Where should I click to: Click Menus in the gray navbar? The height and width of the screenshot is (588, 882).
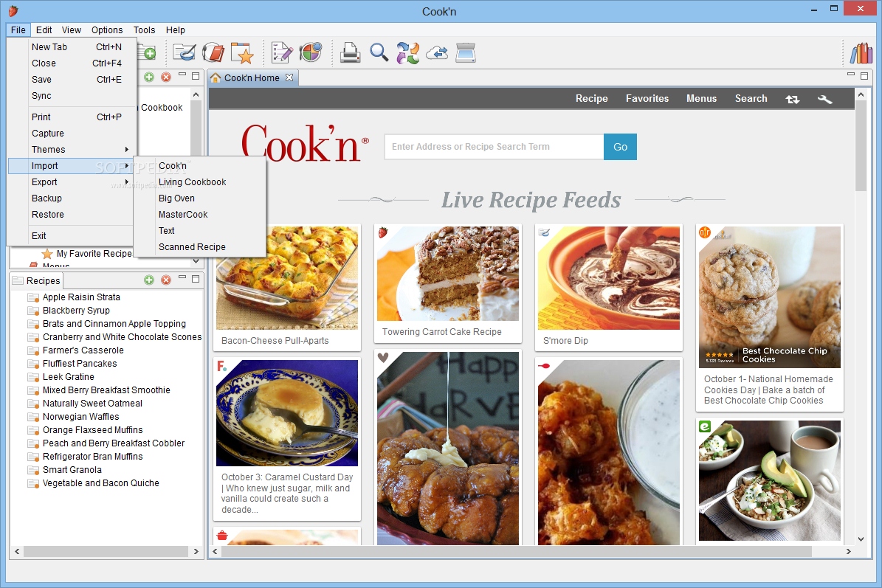point(701,98)
